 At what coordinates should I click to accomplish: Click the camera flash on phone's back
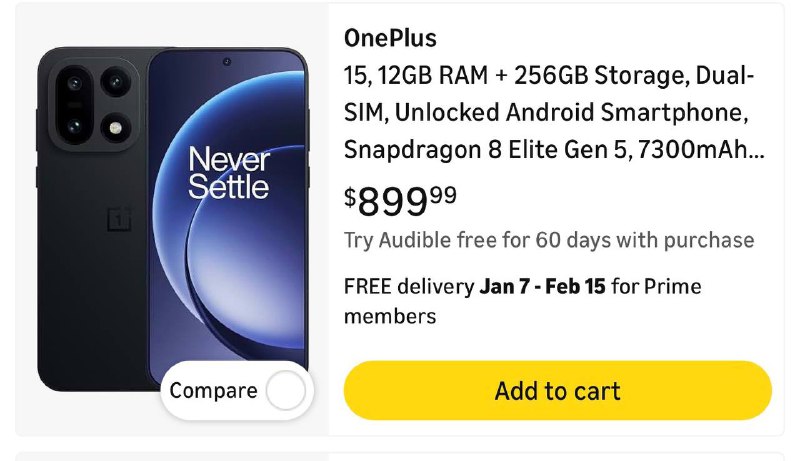(116, 126)
